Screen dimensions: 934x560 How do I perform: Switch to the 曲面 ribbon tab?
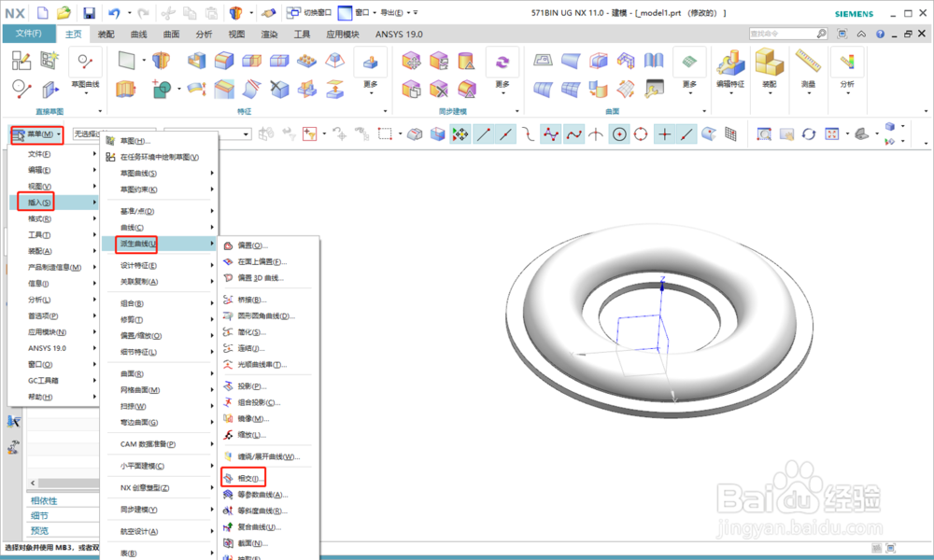[x=172, y=34]
